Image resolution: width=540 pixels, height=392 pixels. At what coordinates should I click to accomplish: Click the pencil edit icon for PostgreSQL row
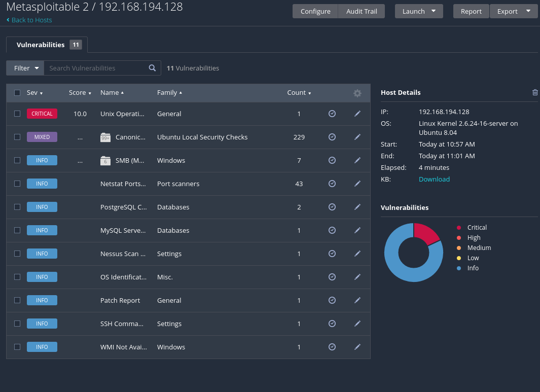(357, 207)
